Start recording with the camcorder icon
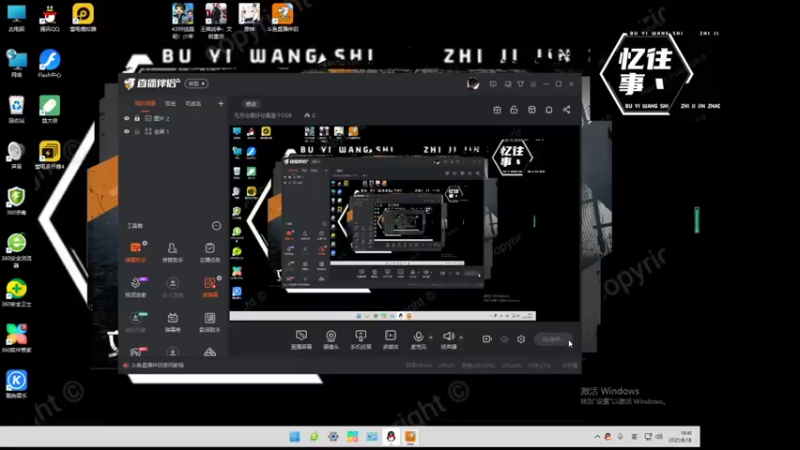Screen dimensions: 800x450 tap(487, 339)
